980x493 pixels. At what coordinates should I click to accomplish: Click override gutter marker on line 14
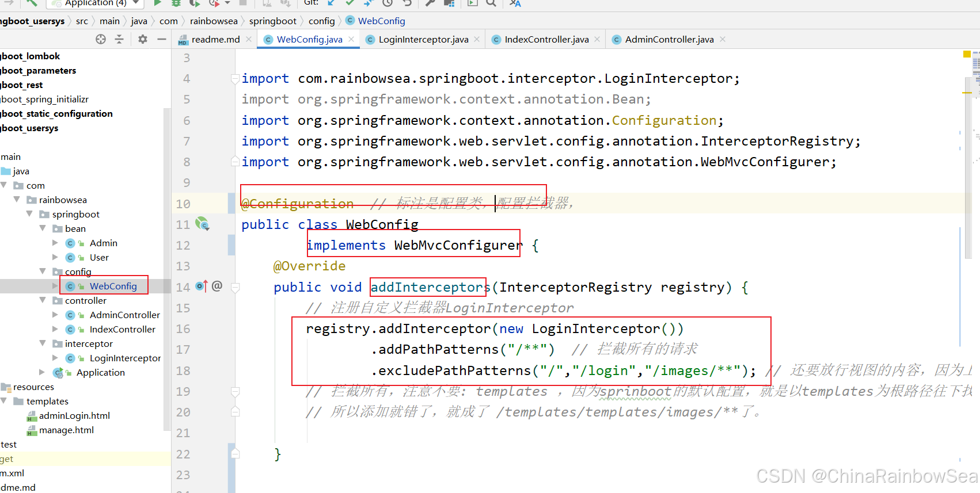click(202, 286)
